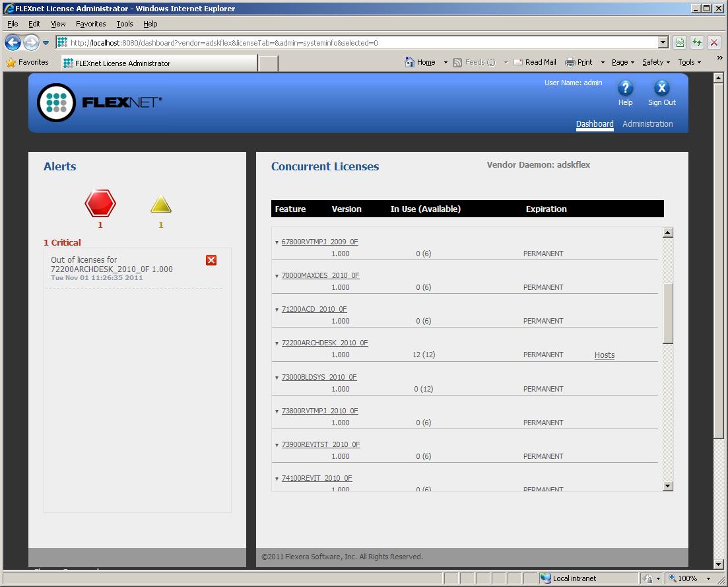Click the Sign Out X icon
The width and height of the screenshot is (728, 587).
pyautogui.click(x=661, y=88)
